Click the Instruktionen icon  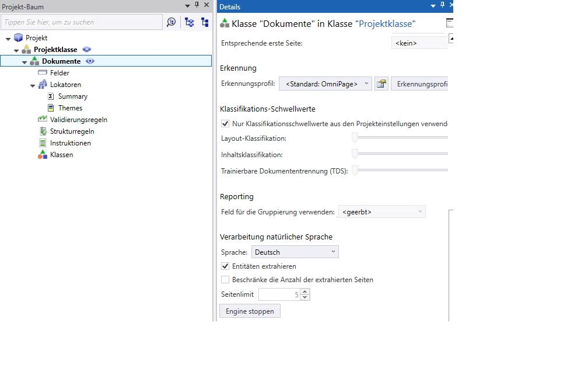[x=42, y=143]
